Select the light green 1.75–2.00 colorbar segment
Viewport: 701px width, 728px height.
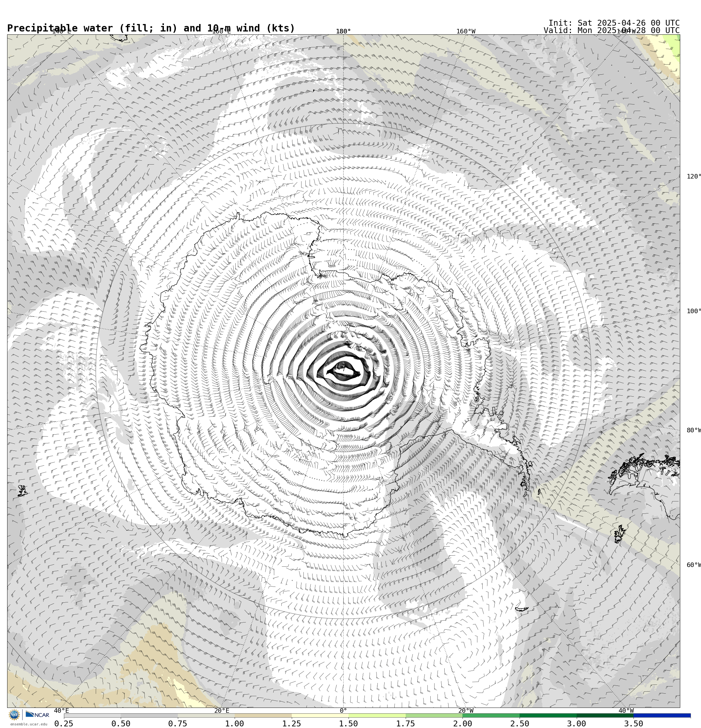(434, 715)
